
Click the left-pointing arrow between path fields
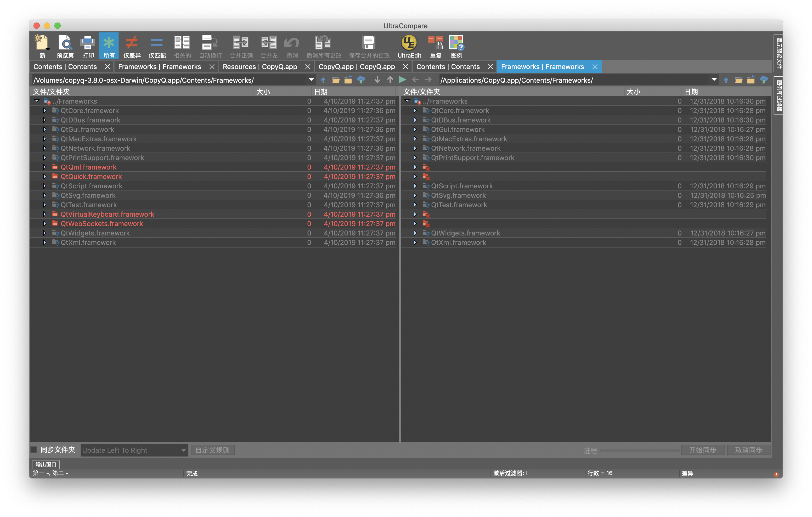coord(415,80)
